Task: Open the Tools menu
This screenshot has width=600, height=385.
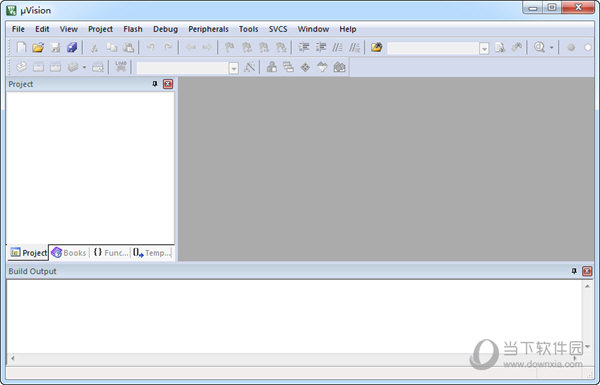Action: pos(248,29)
